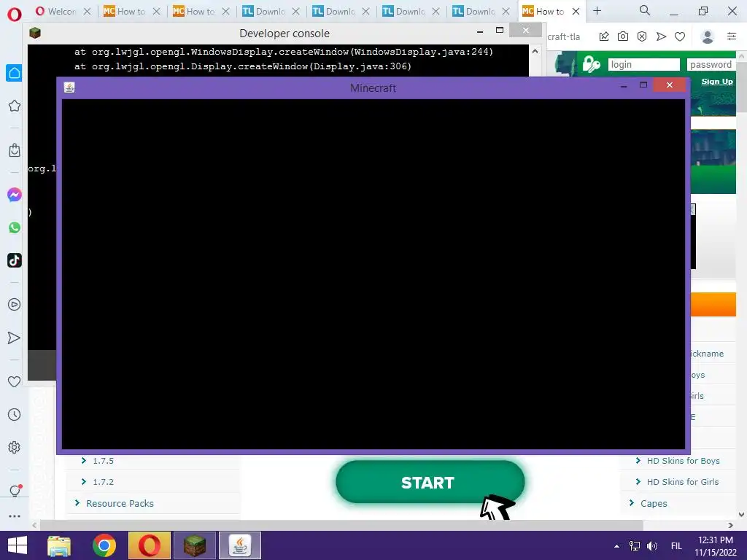This screenshot has width=747, height=560.
Task: Open WhatsApp in Opera sidebar
Action: point(15,227)
